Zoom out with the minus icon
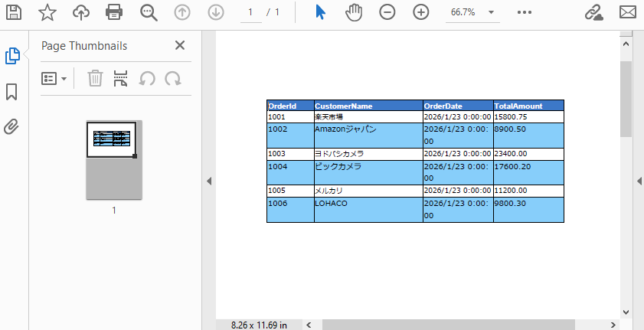The height and width of the screenshot is (330, 644). [x=387, y=12]
